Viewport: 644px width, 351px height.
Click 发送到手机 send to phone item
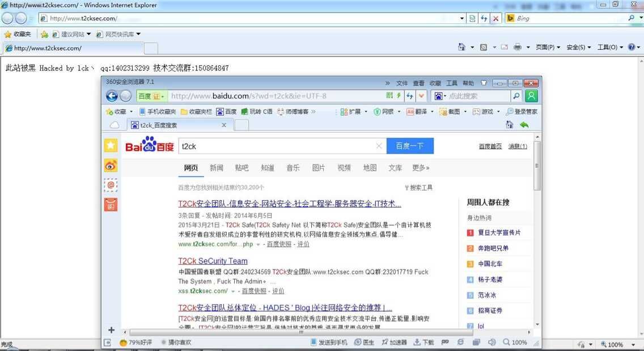pyautogui.click(x=329, y=342)
